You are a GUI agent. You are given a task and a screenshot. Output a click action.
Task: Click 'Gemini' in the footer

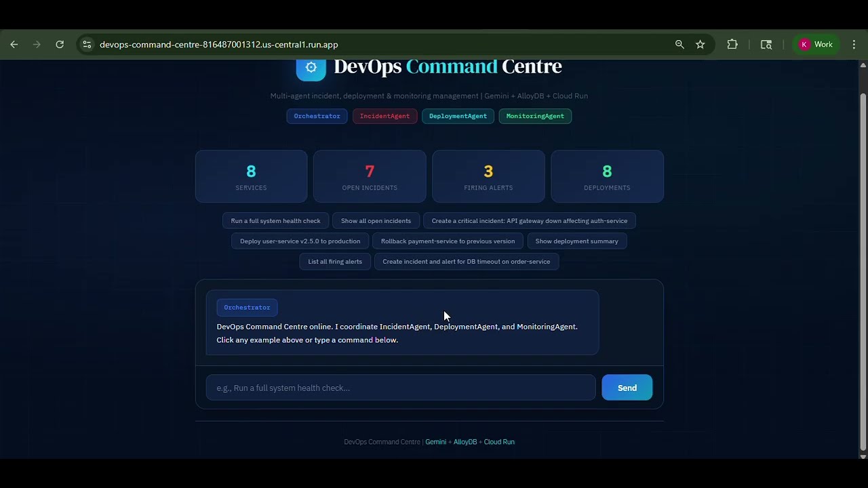point(435,442)
